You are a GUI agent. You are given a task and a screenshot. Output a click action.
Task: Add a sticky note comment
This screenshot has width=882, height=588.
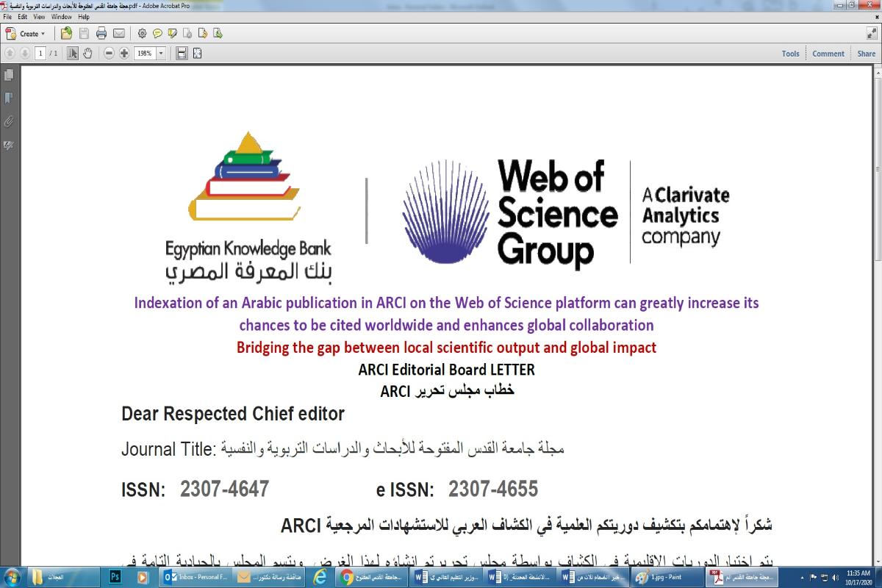click(x=157, y=34)
